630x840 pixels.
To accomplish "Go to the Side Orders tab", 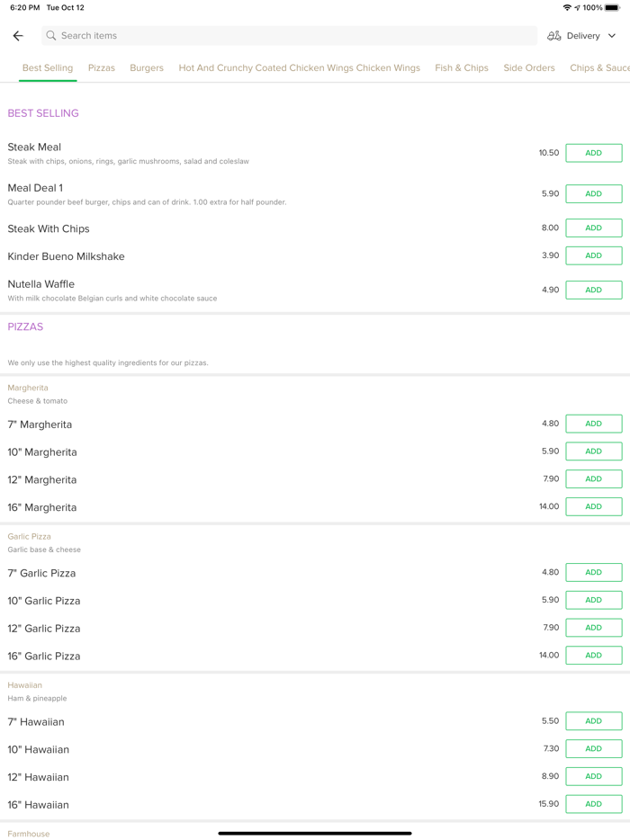I will click(529, 68).
